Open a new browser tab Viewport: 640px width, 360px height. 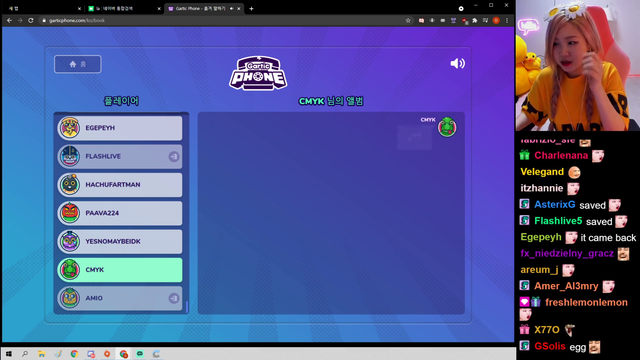(251, 9)
